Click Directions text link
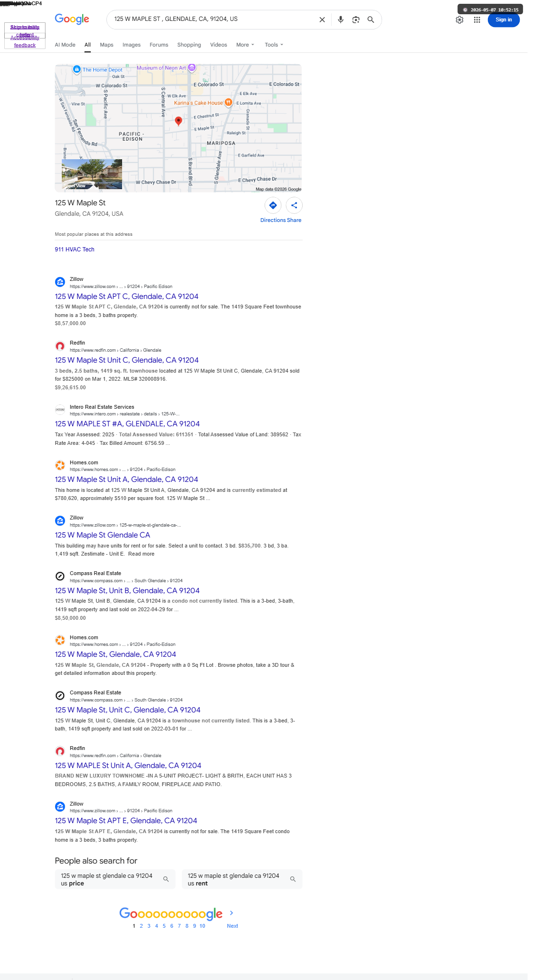The image size is (534, 980). tap(273, 220)
